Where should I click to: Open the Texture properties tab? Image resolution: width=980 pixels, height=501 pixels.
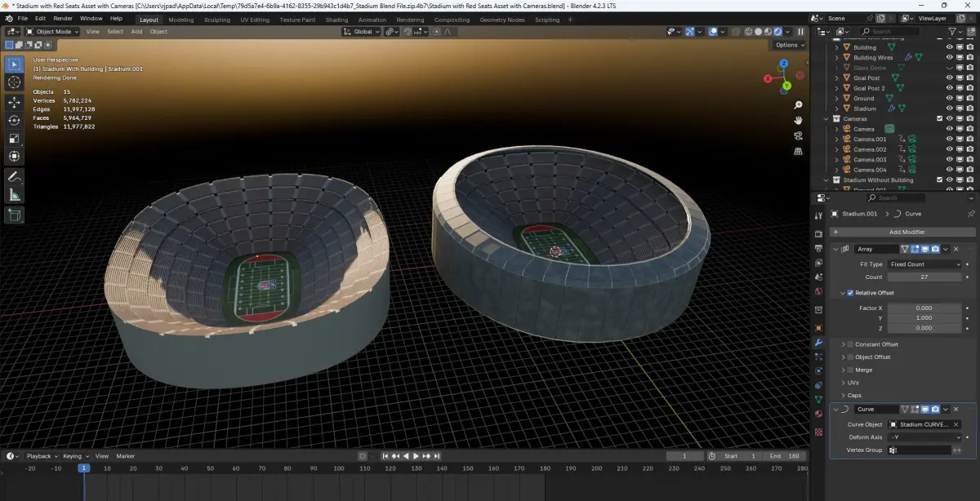click(818, 432)
